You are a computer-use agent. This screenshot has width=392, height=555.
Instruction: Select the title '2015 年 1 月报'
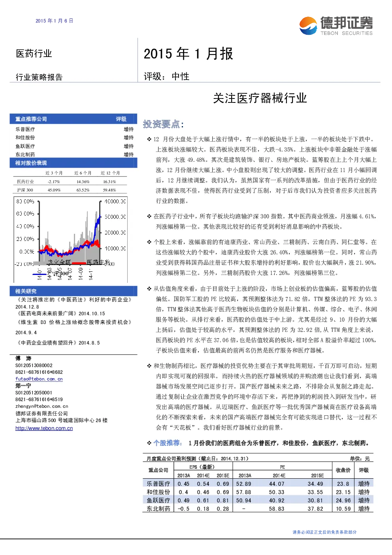[x=188, y=53]
